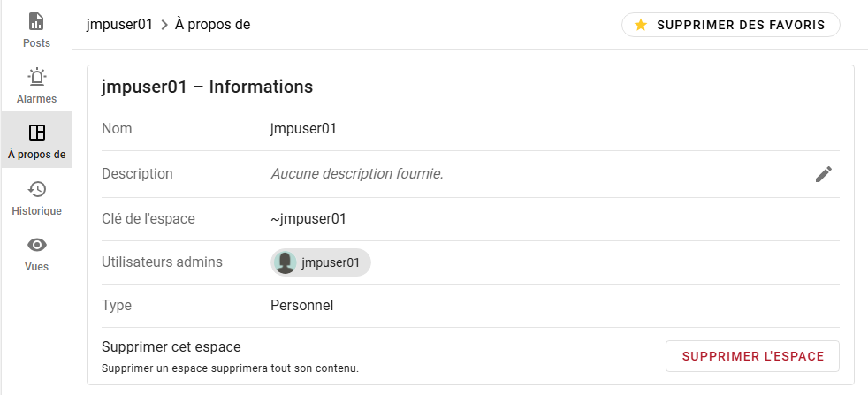Click the ~jmpuser01 space key value
The image size is (868, 395).
308,218
